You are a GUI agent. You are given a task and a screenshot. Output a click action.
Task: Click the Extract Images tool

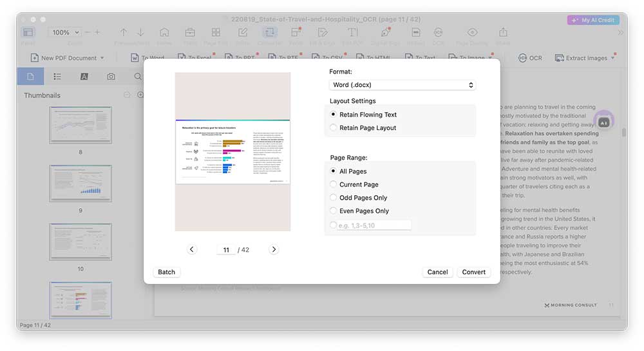point(585,58)
